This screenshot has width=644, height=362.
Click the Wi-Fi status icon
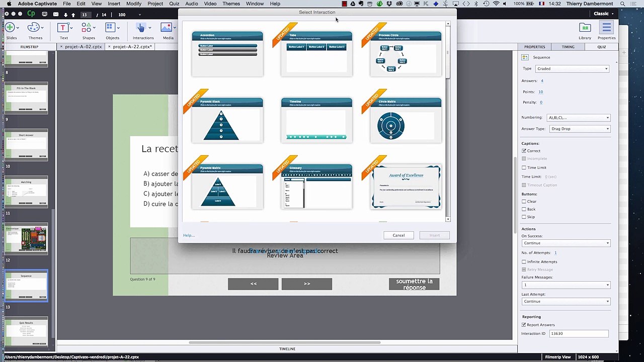point(496,4)
